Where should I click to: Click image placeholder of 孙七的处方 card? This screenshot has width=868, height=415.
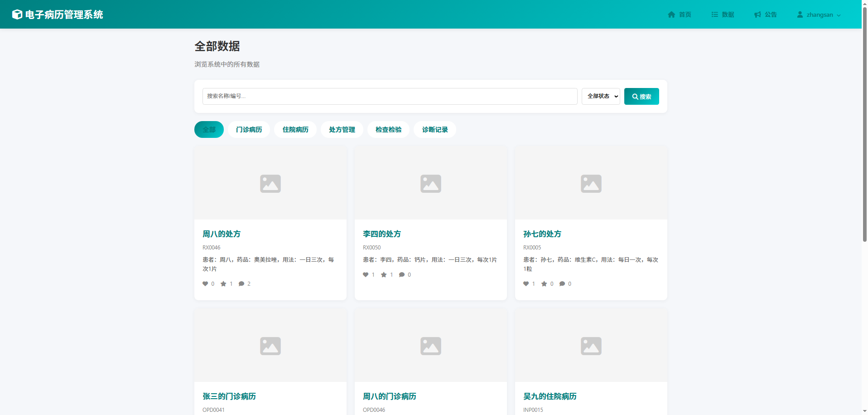(591, 183)
